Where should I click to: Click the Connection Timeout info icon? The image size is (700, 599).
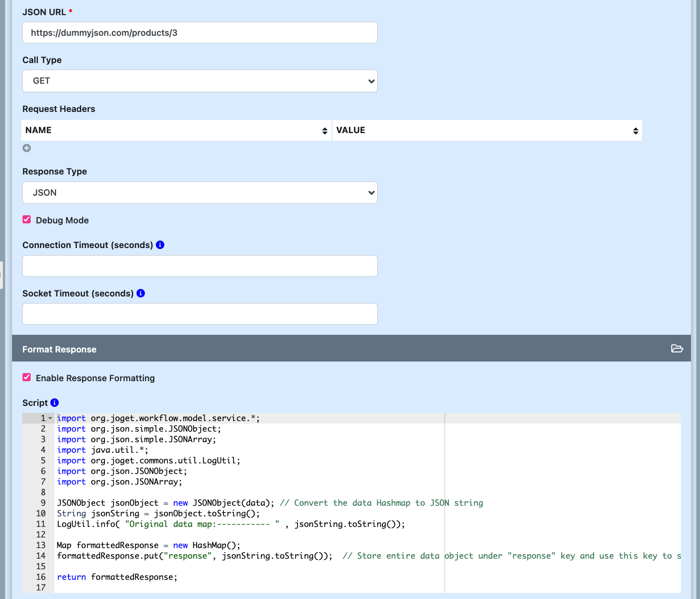click(x=160, y=245)
